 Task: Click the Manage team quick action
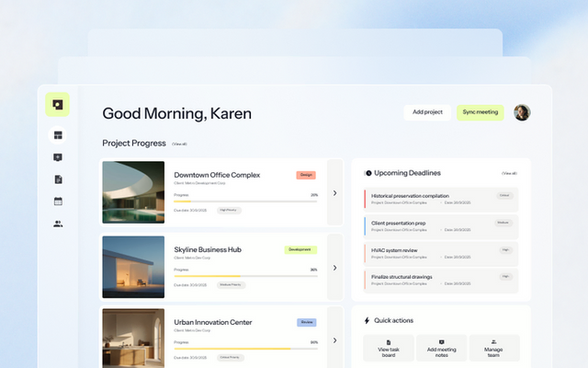494,348
